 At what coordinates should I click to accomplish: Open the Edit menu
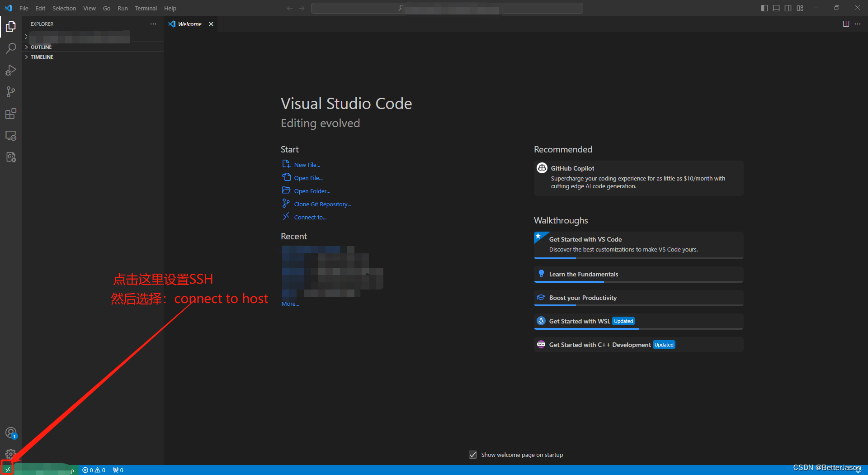pyautogui.click(x=40, y=8)
